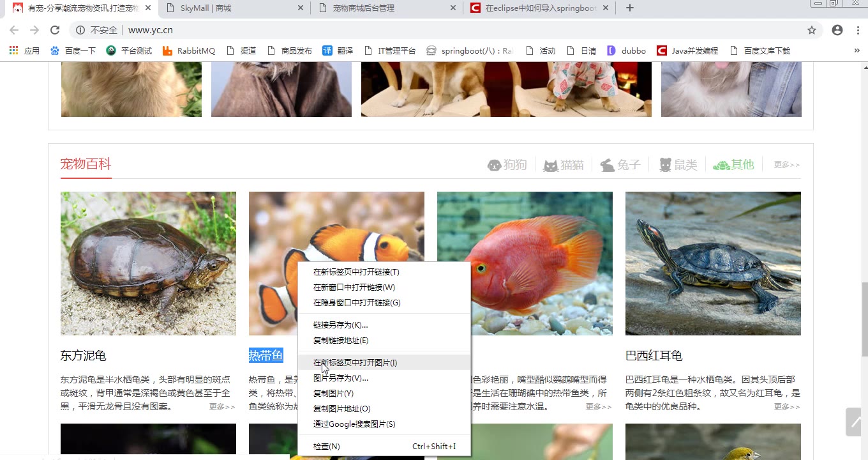Image resolution: width=868 pixels, height=460 pixels.
Task: Choose 通过Google搜索图片(S)
Action: (x=384, y=424)
